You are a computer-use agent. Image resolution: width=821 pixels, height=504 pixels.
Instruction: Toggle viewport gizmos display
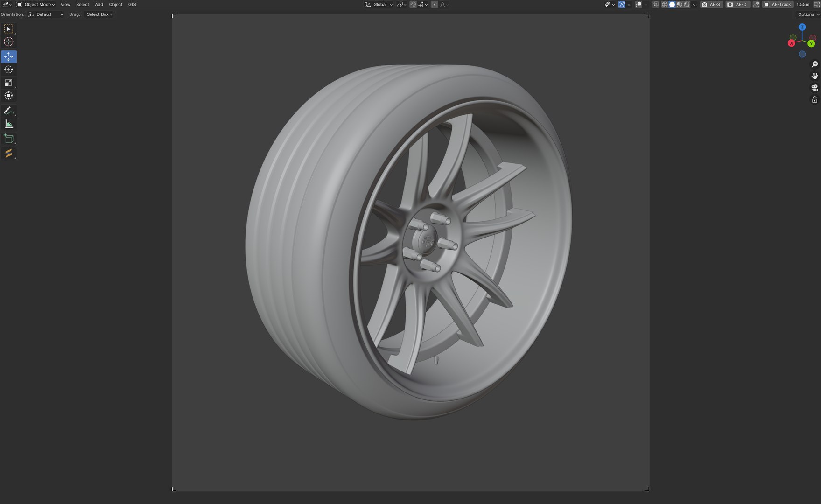tap(622, 5)
